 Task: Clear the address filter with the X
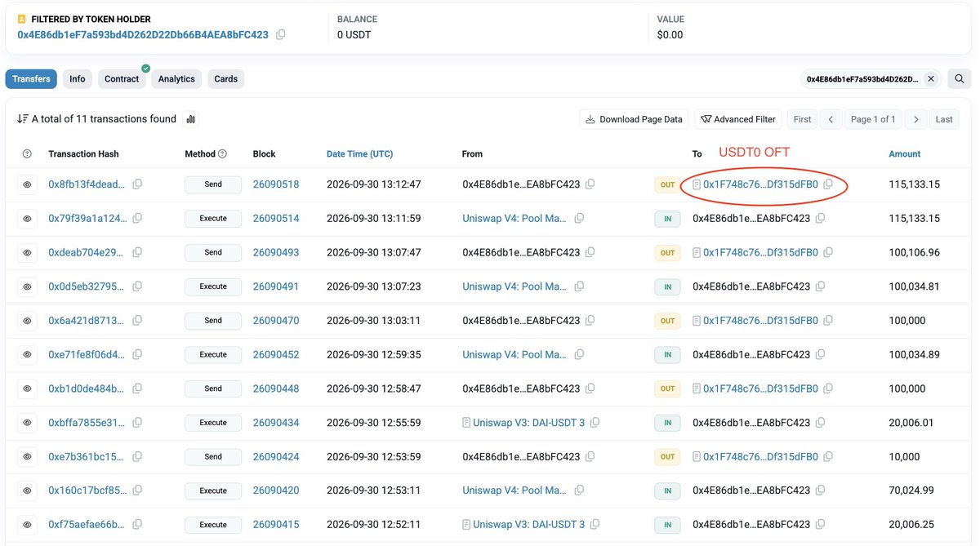pos(932,79)
